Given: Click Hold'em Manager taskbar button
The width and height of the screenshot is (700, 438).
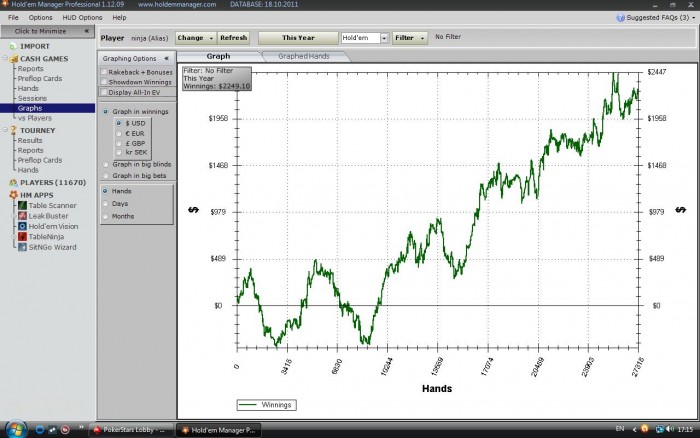Looking at the screenshot, I should click(x=219, y=430).
